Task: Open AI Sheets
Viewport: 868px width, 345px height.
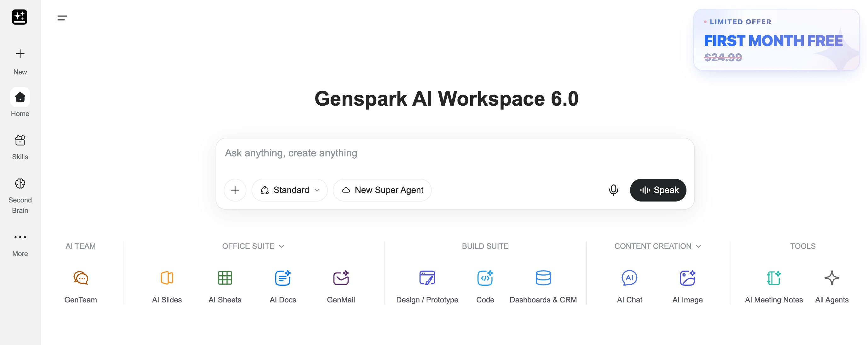Action: (225, 287)
